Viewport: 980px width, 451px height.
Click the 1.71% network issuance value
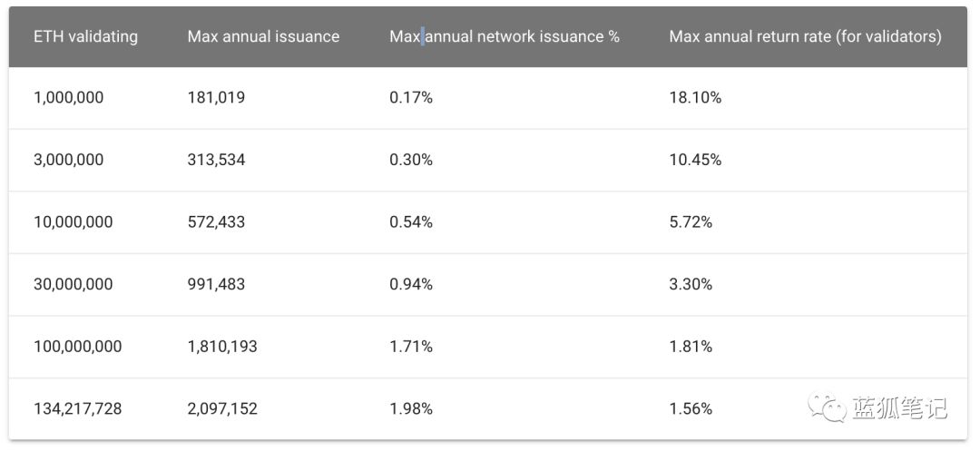point(411,347)
